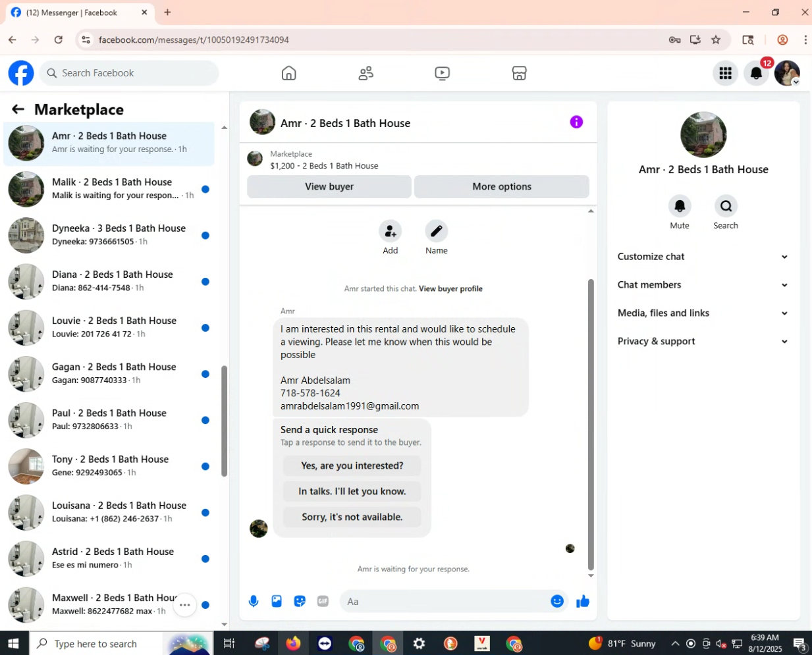This screenshot has width=812, height=655.
Task: Open Louisana 2 Beds 1 Bath House chat
Action: click(109, 511)
